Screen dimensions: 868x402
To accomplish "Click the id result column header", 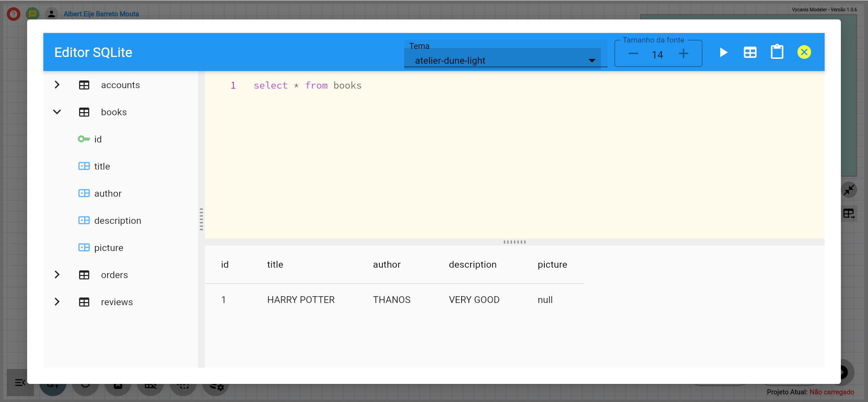I will tap(225, 265).
